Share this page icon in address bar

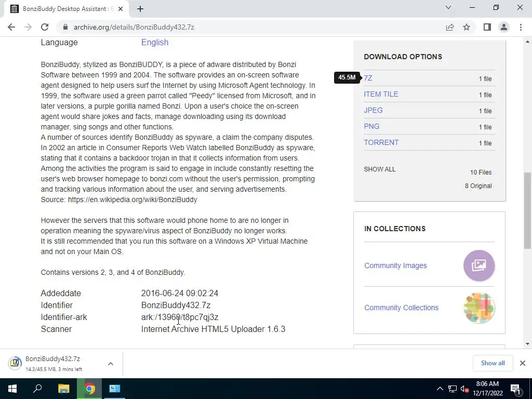point(450,27)
